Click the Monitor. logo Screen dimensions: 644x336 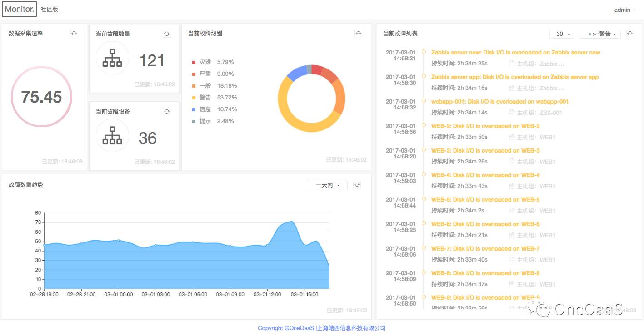tap(20, 9)
